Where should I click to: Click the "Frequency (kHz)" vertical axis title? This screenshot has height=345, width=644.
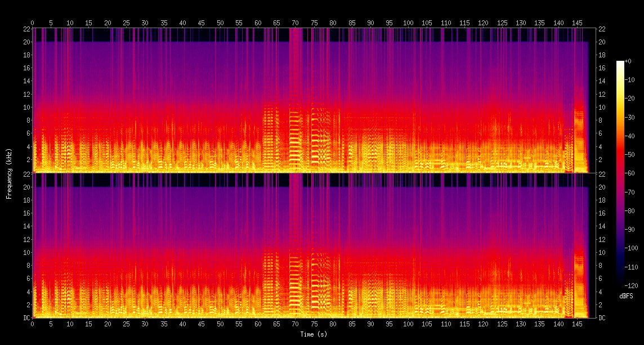pyautogui.click(x=9, y=172)
